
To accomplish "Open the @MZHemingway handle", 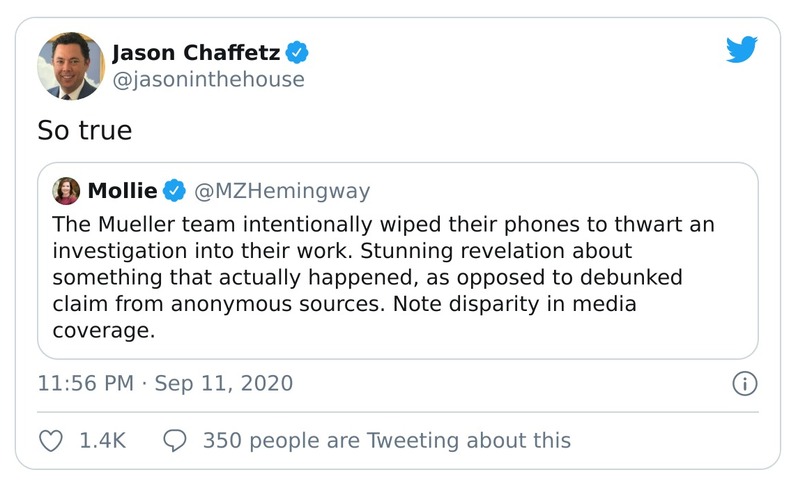I will tap(281, 190).
